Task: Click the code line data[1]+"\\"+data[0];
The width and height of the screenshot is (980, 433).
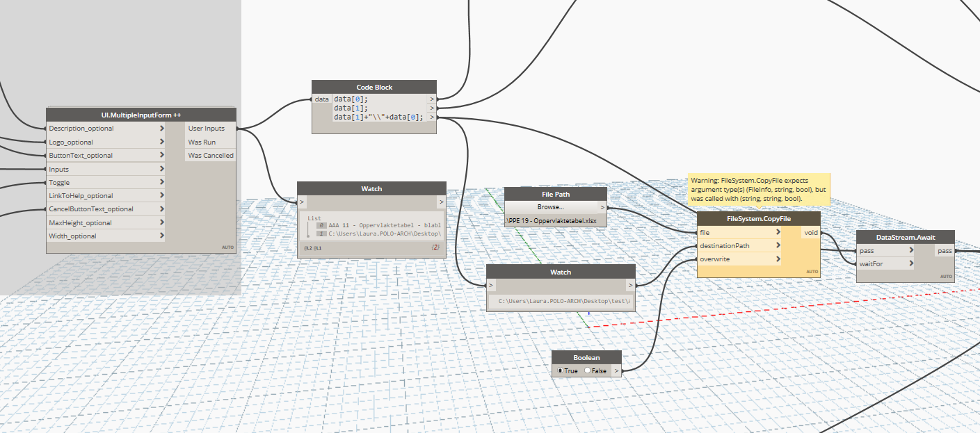Action: point(379,117)
